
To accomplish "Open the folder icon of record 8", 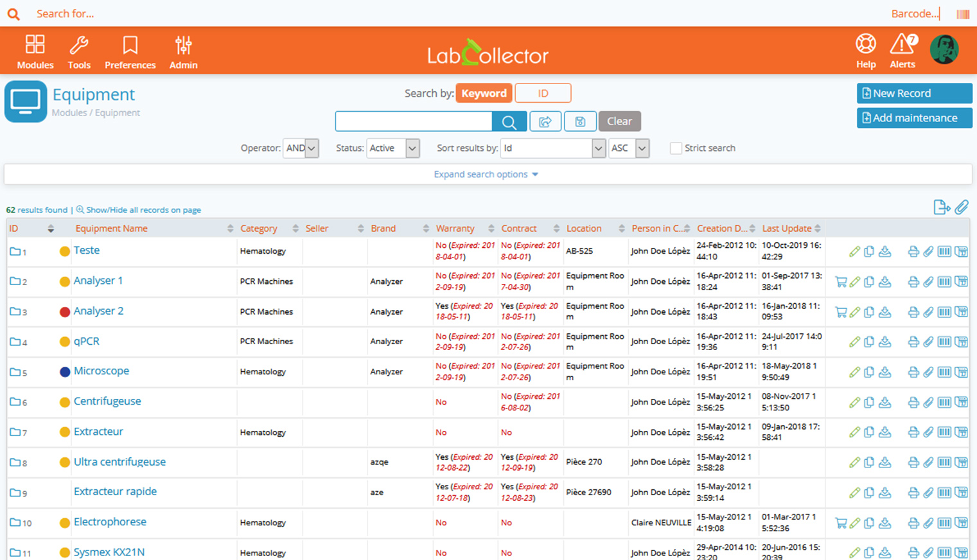I will (x=15, y=462).
